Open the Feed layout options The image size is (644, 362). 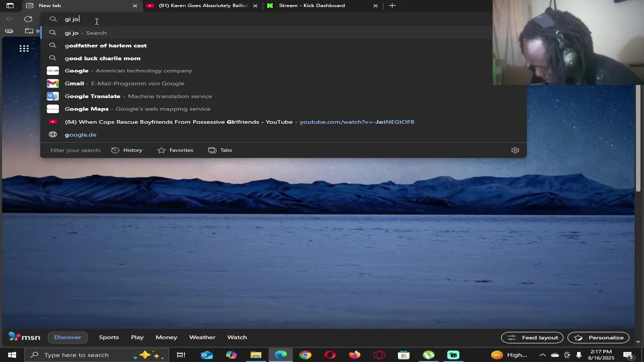pos(532,338)
